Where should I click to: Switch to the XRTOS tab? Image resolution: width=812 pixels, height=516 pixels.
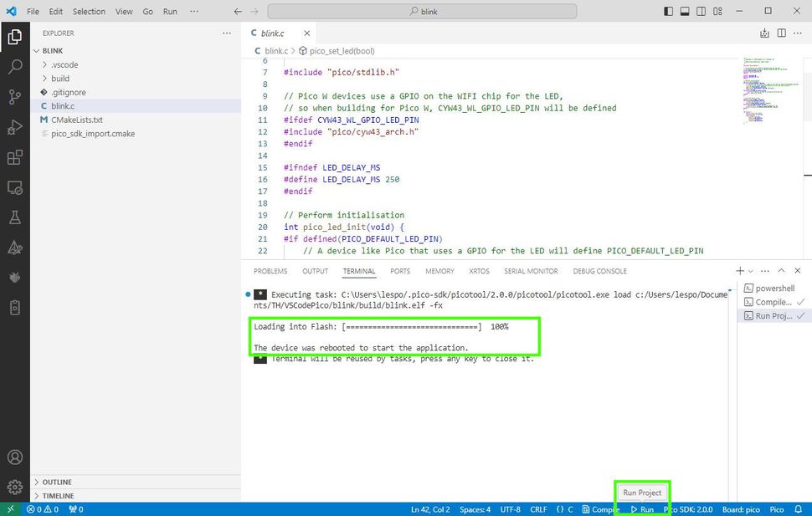coord(479,271)
